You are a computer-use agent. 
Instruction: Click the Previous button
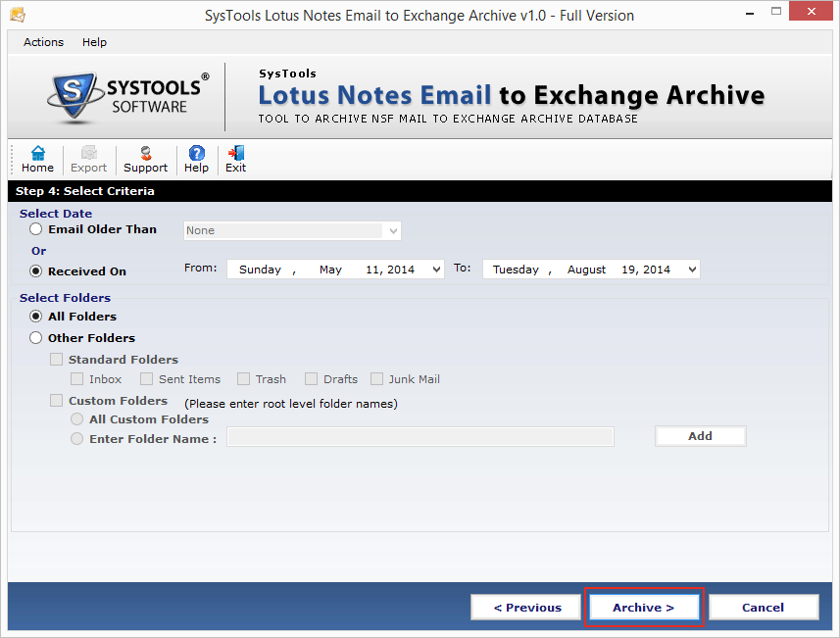526,608
